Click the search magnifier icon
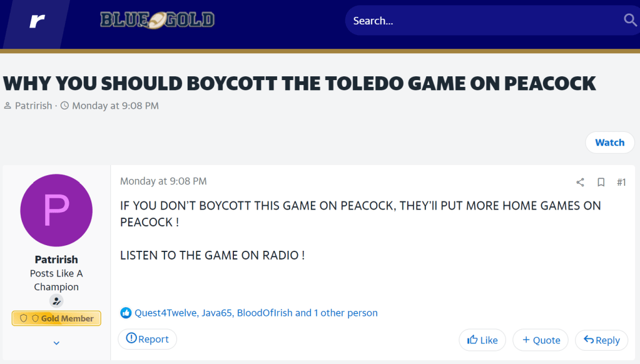The height and width of the screenshot is (364, 640). click(630, 21)
